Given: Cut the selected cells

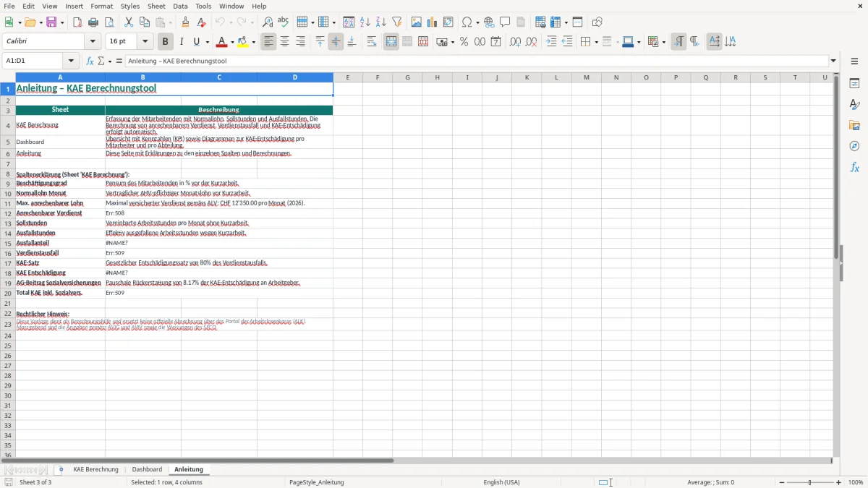Looking at the screenshot, I should (129, 22).
